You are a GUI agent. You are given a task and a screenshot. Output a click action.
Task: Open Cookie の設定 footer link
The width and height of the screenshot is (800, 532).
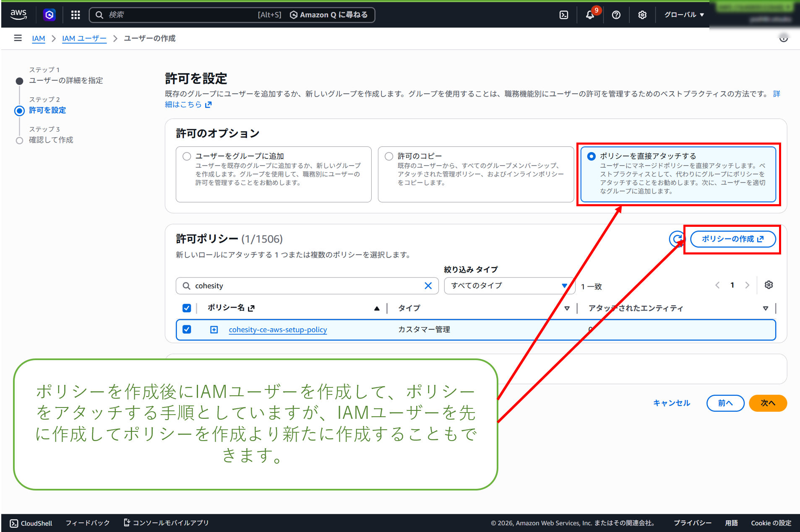point(771,523)
